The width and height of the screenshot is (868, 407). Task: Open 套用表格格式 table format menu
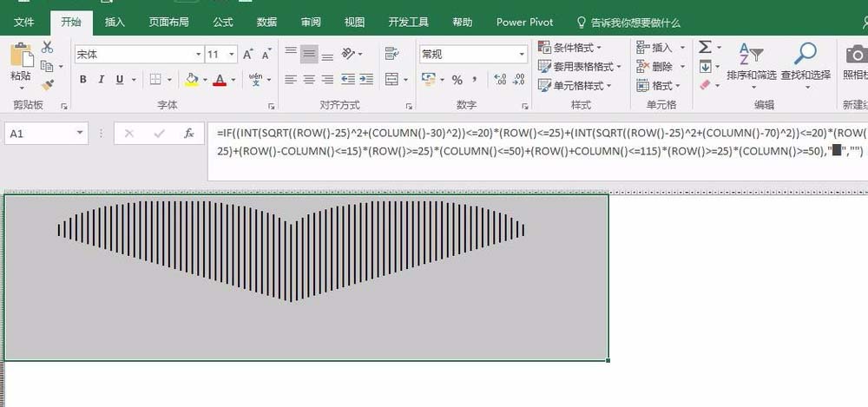click(x=580, y=67)
